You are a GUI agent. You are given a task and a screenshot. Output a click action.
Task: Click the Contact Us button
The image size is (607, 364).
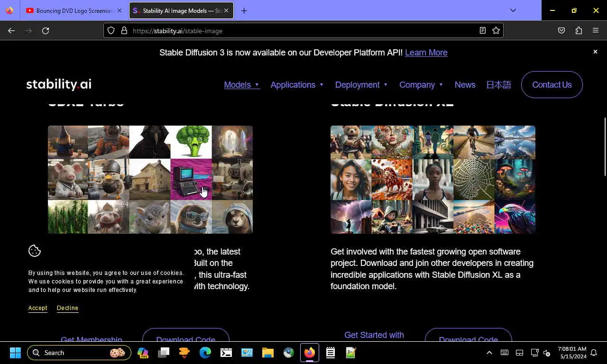pos(552,85)
